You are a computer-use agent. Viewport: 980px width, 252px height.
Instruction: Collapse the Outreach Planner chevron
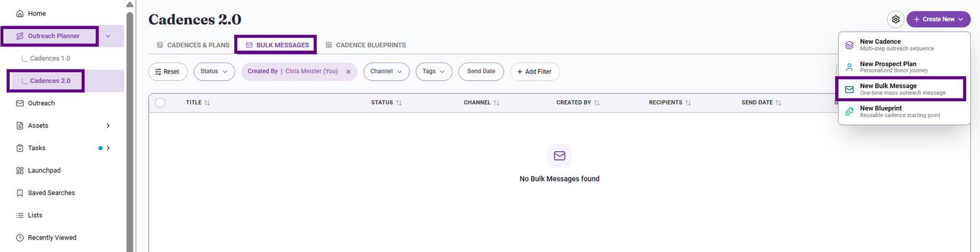(108, 36)
